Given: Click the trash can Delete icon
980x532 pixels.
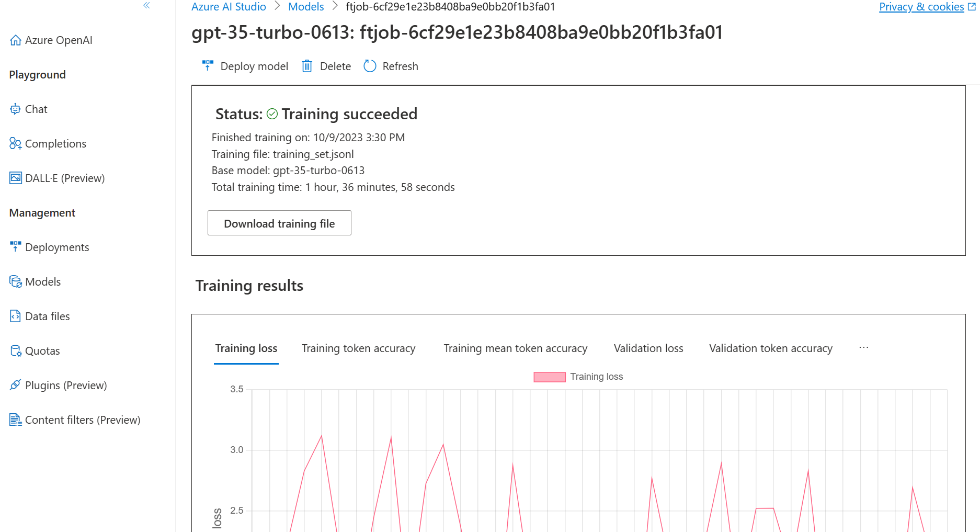Looking at the screenshot, I should pyautogui.click(x=307, y=66).
